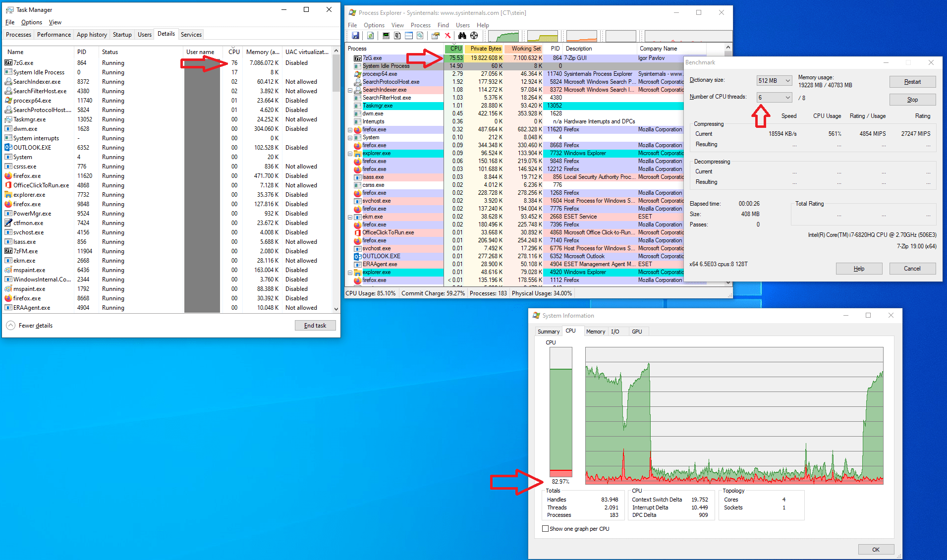
Task: Collapse the SearchIndexer.exe tree in Process Explorer
Action: click(350, 90)
